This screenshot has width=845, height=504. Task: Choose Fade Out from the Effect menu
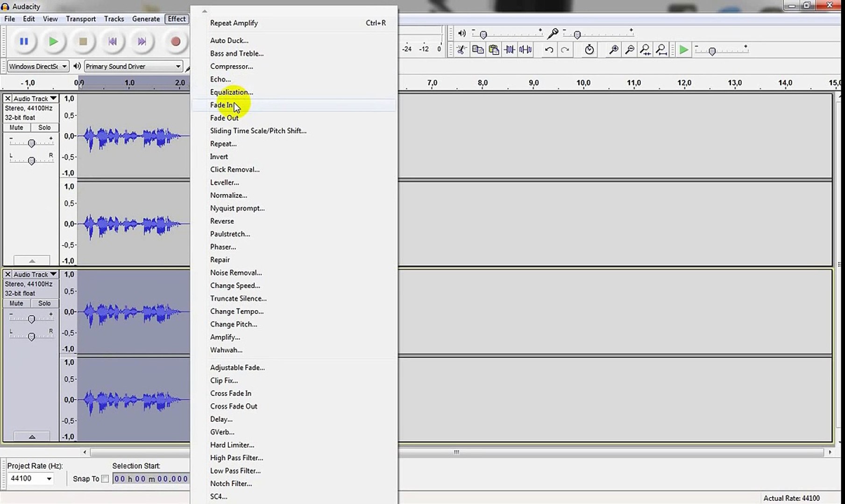point(294,118)
